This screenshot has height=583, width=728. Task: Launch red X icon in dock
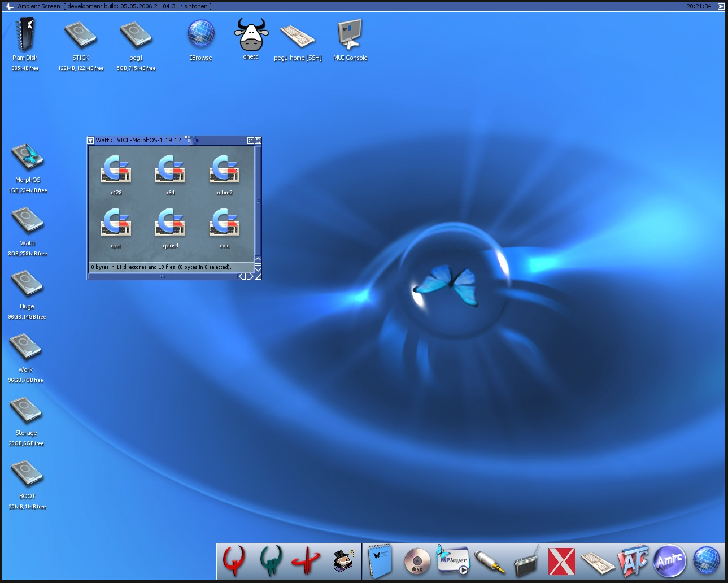[x=562, y=562]
